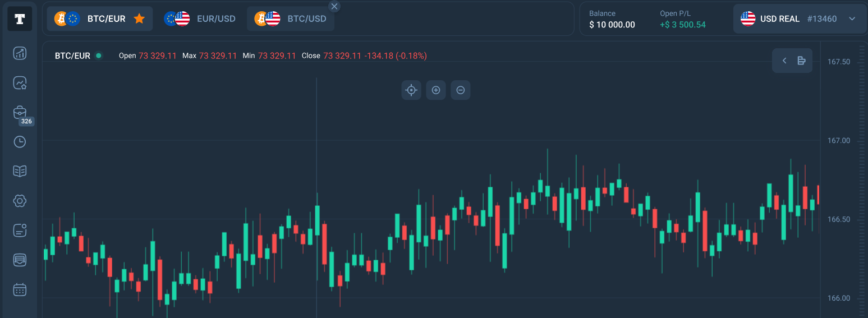Image resolution: width=868 pixels, height=318 pixels.
Task: Switch to the BTC/USD tab
Action: [x=290, y=19]
